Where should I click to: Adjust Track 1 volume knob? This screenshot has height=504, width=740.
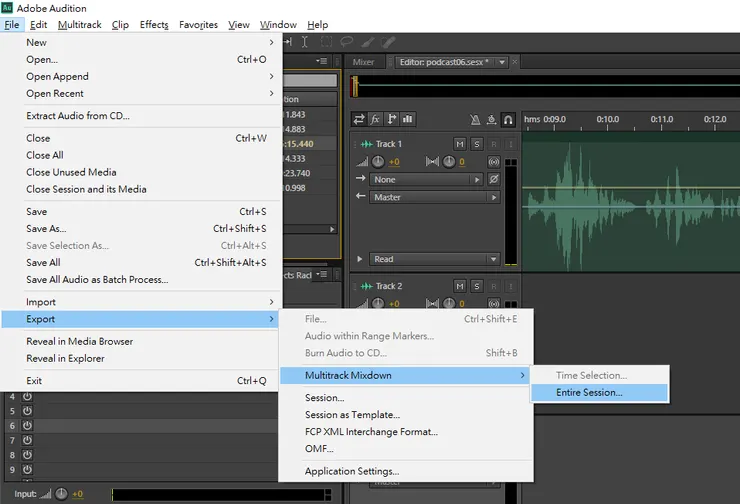(378, 162)
